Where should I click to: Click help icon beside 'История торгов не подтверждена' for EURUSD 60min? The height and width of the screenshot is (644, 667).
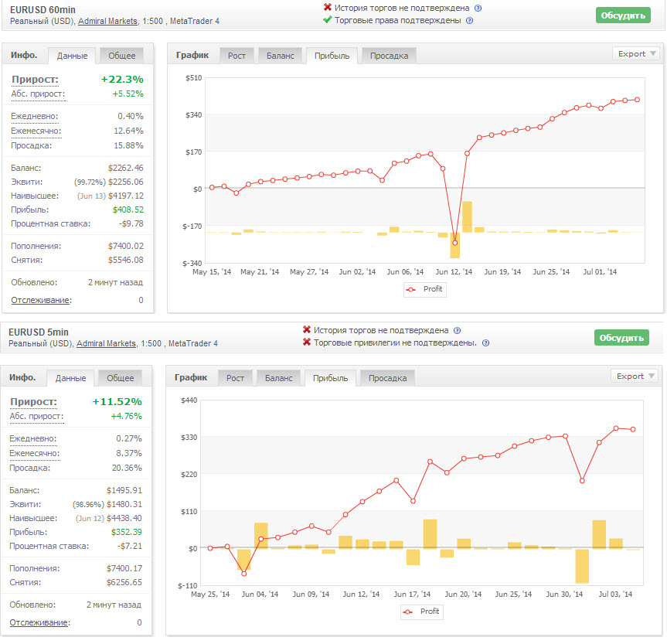pos(478,8)
